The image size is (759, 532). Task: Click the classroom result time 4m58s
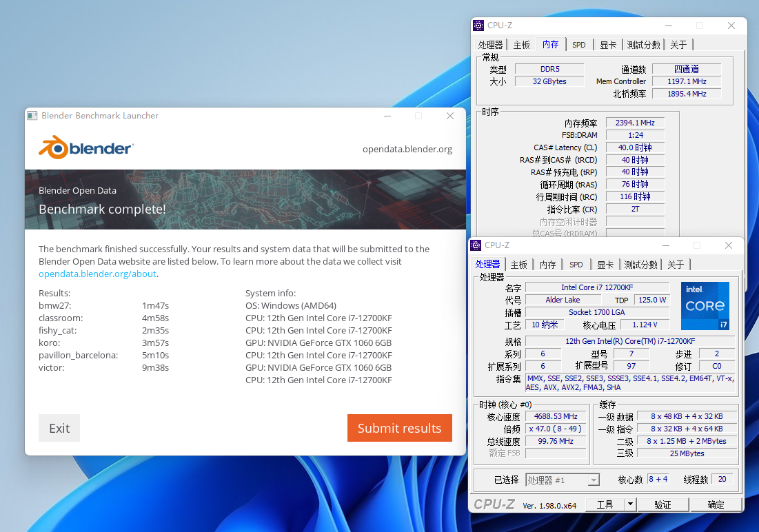pos(155,318)
